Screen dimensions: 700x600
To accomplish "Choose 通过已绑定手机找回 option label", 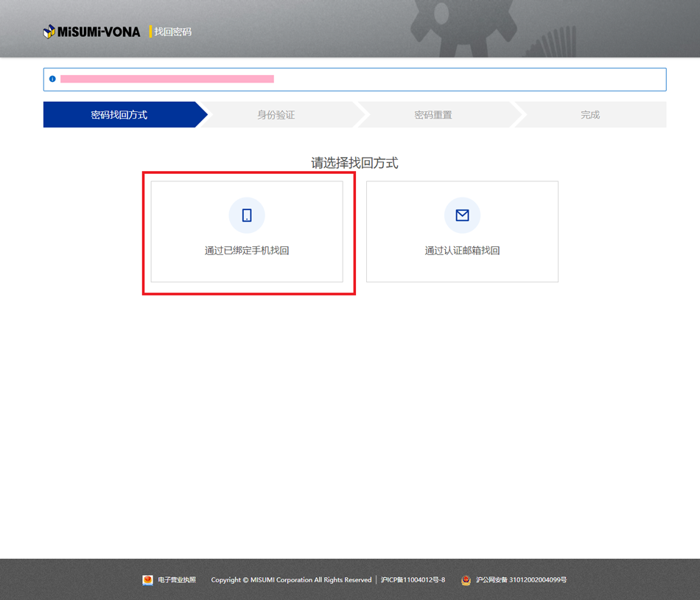I will [247, 251].
